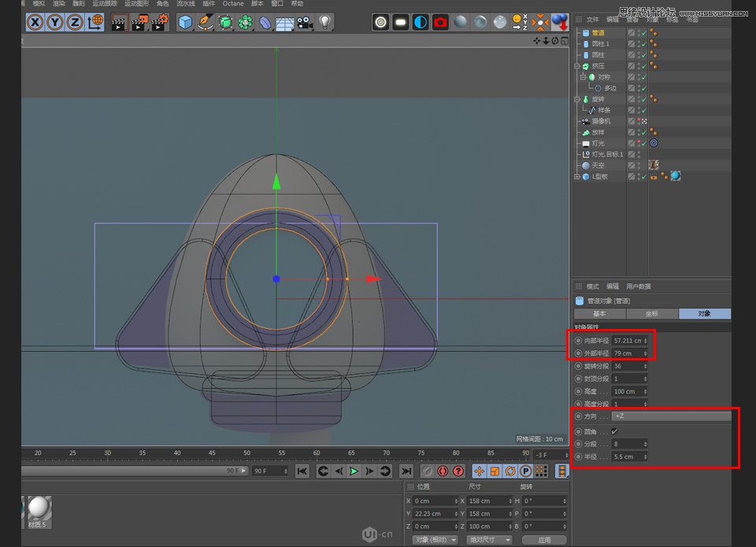This screenshot has height=547, width=756.
Task: Click the 应用 Apply button
Action: [544, 541]
